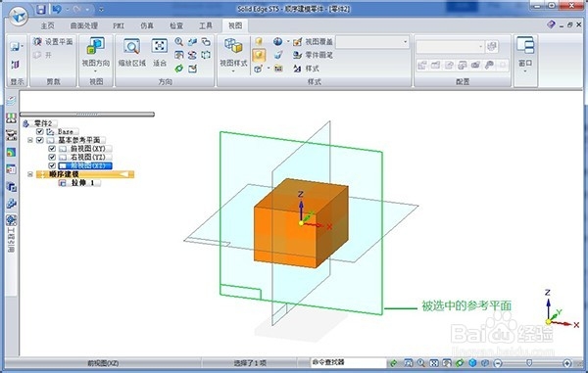
Task: Uncheck the Base coordinate system checkbox
Action: pyautogui.click(x=40, y=131)
